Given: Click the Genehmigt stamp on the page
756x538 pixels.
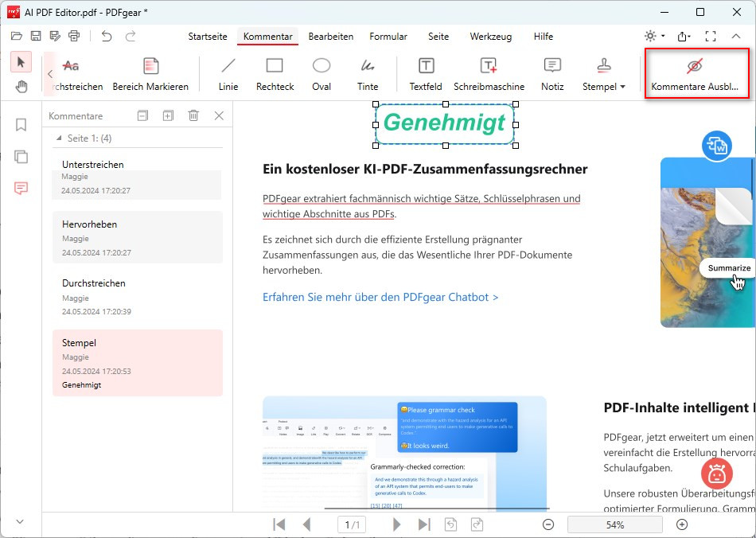Looking at the screenshot, I should tap(445, 124).
